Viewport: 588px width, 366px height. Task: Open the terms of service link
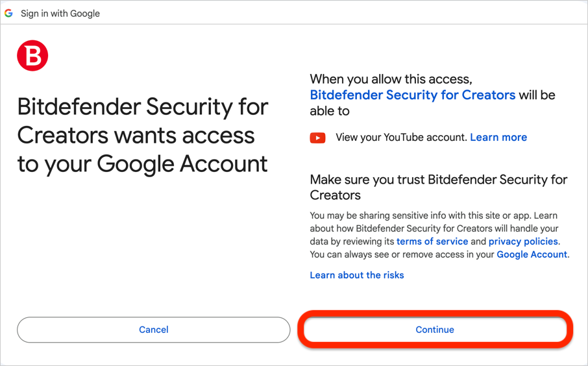(432, 241)
